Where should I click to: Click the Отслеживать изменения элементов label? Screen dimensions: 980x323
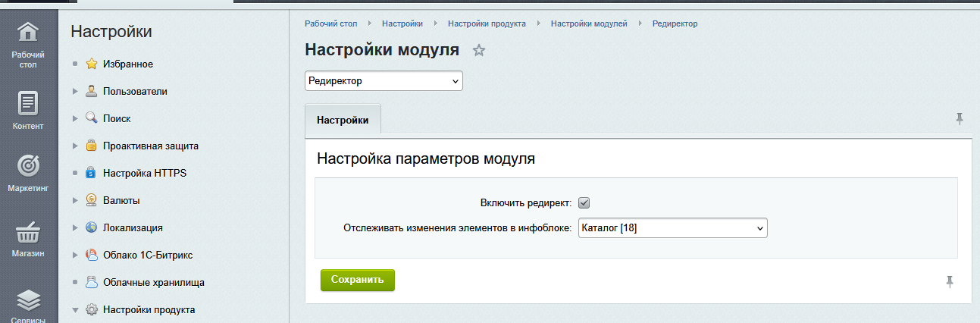pyautogui.click(x=457, y=227)
